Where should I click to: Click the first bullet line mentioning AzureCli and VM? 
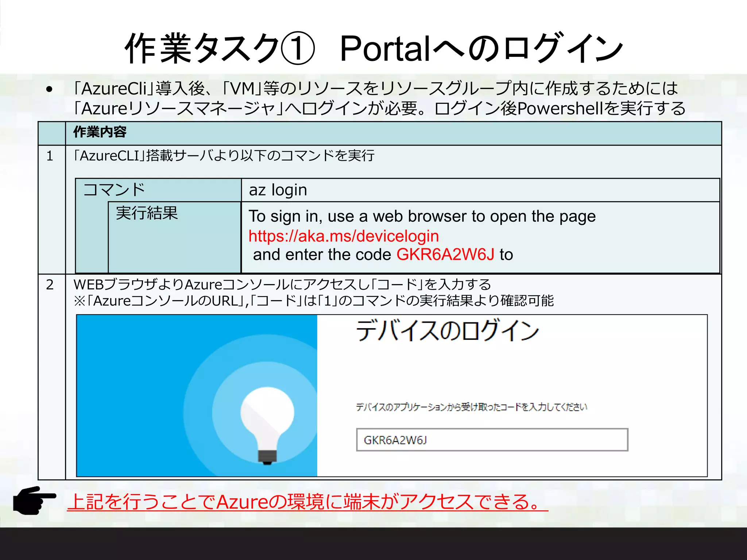[376, 88]
